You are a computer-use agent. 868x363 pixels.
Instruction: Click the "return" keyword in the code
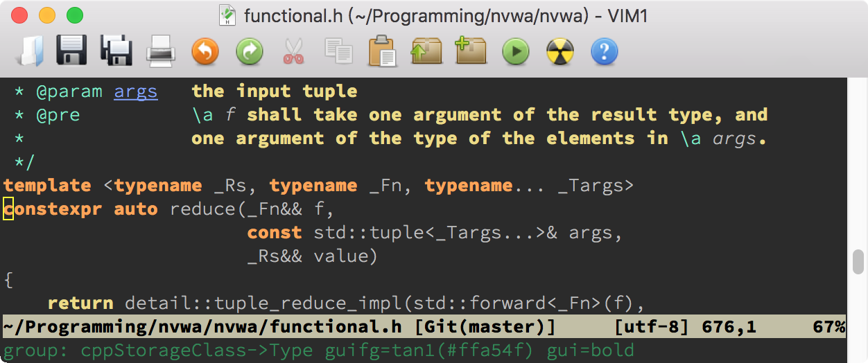[x=80, y=303]
